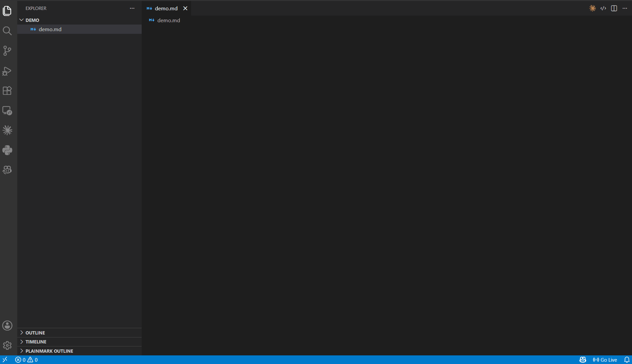Image resolution: width=632 pixels, height=364 pixels.
Task: Click the remote window indicator in status bar
Action: [x=5, y=360]
